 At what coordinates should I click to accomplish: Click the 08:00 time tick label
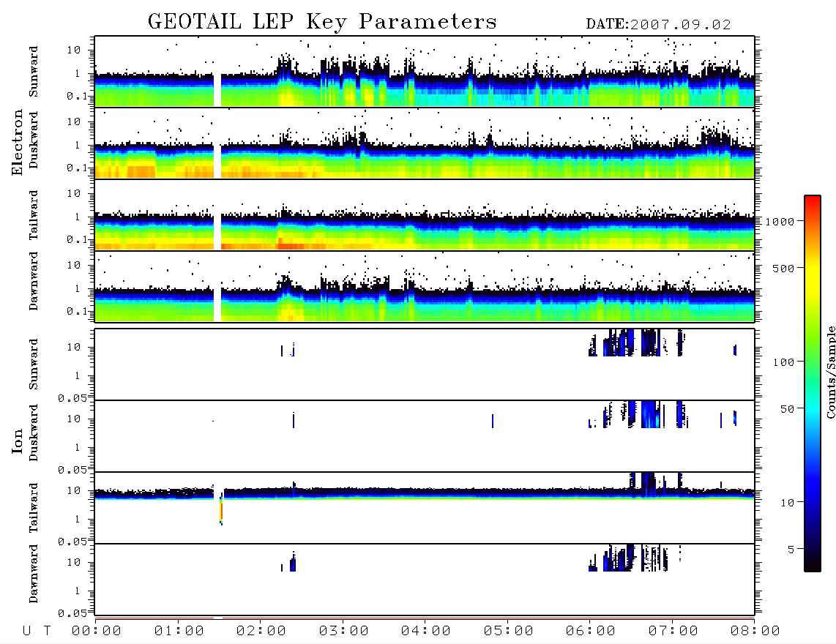755,632
